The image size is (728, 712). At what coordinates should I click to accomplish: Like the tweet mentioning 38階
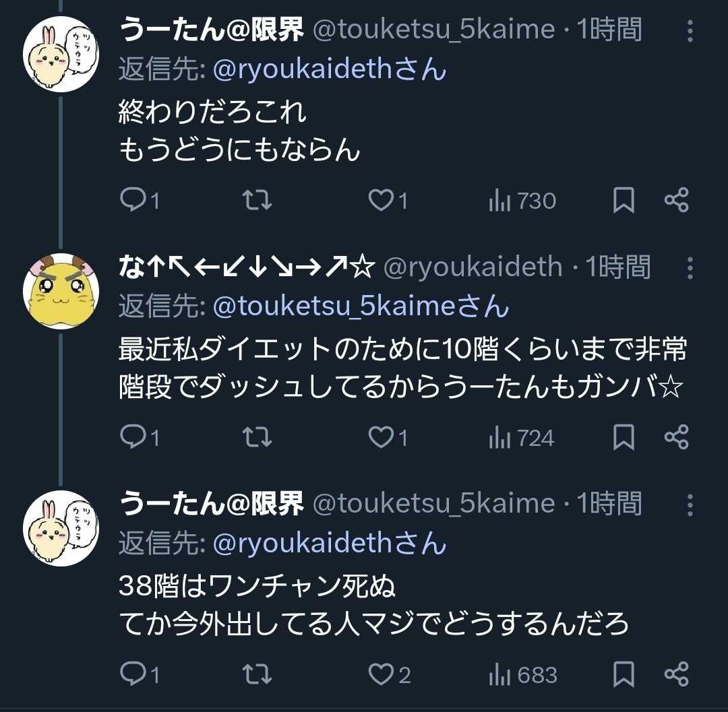pos(382,674)
